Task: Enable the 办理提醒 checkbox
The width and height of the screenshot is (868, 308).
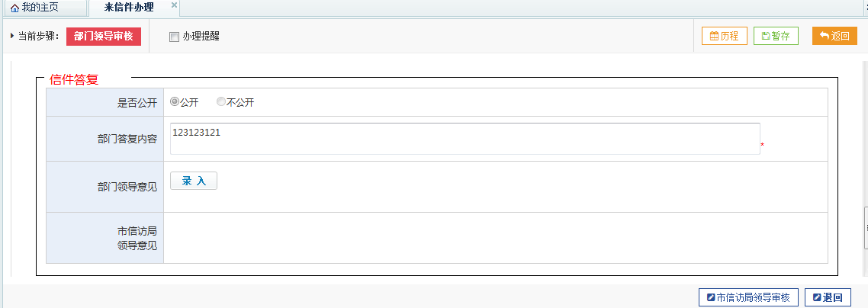Action: (175, 37)
